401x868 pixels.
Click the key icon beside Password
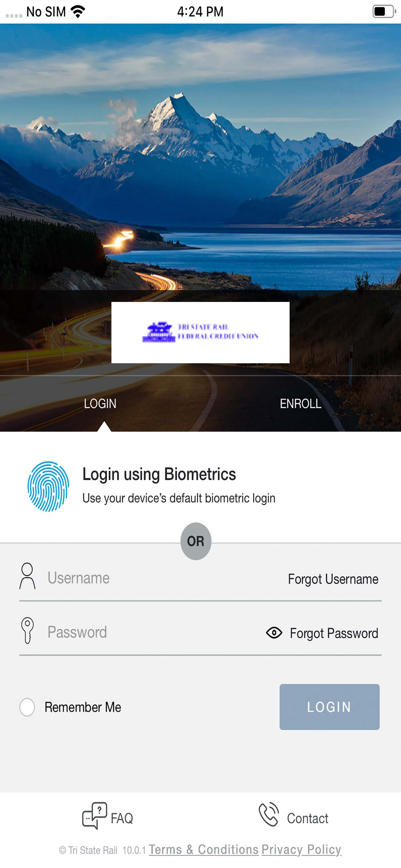click(27, 630)
